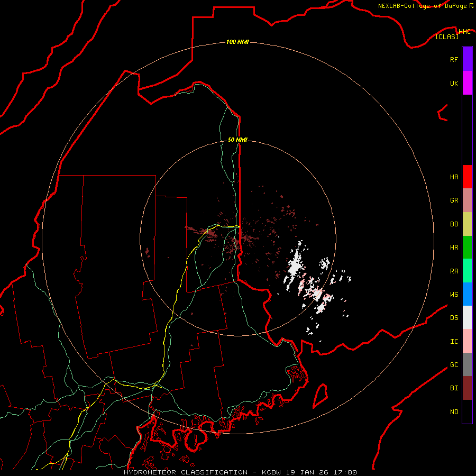Click the [CLAS] units label

tap(447, 36)
